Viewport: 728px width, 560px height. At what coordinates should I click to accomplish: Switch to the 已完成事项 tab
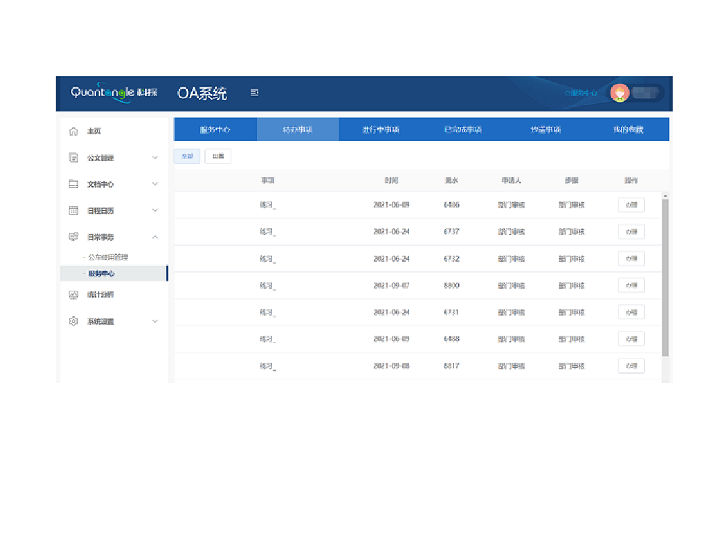463,130
